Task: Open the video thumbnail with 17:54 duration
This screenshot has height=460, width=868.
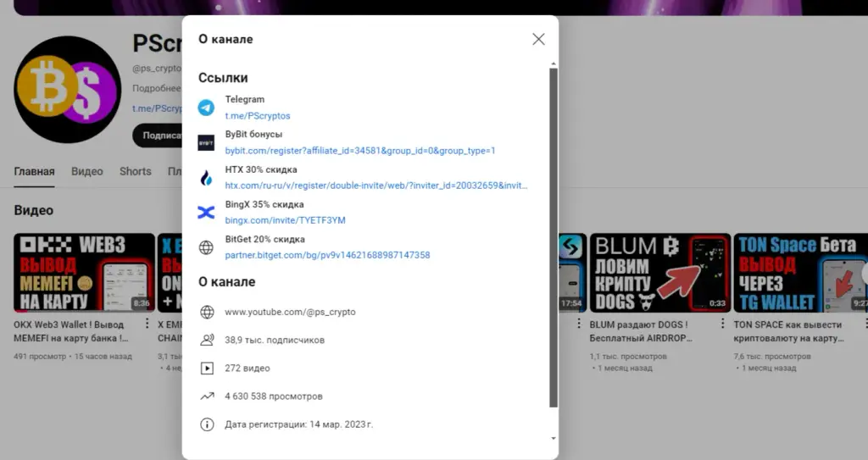Action: 572,273
